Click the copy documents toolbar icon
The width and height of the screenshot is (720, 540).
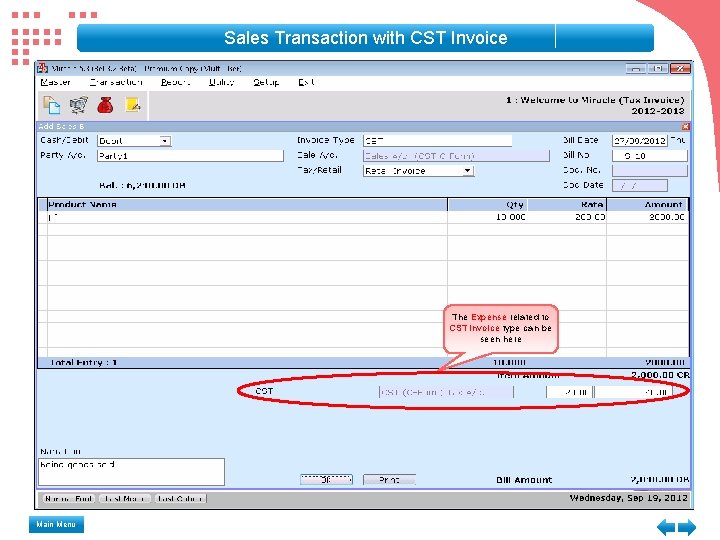pyautogui.click(x=51, y=105)
